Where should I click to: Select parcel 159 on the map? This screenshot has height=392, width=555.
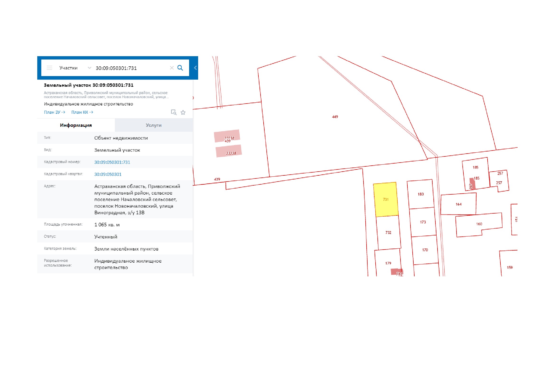(x=509, y=267)
